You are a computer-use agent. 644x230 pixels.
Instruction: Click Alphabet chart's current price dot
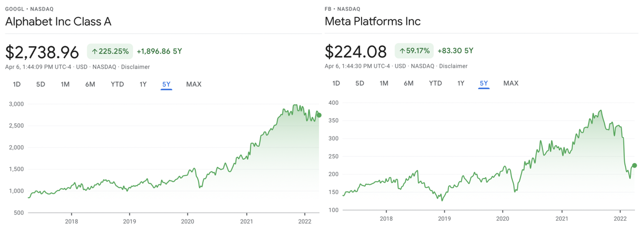pos(319,115)
